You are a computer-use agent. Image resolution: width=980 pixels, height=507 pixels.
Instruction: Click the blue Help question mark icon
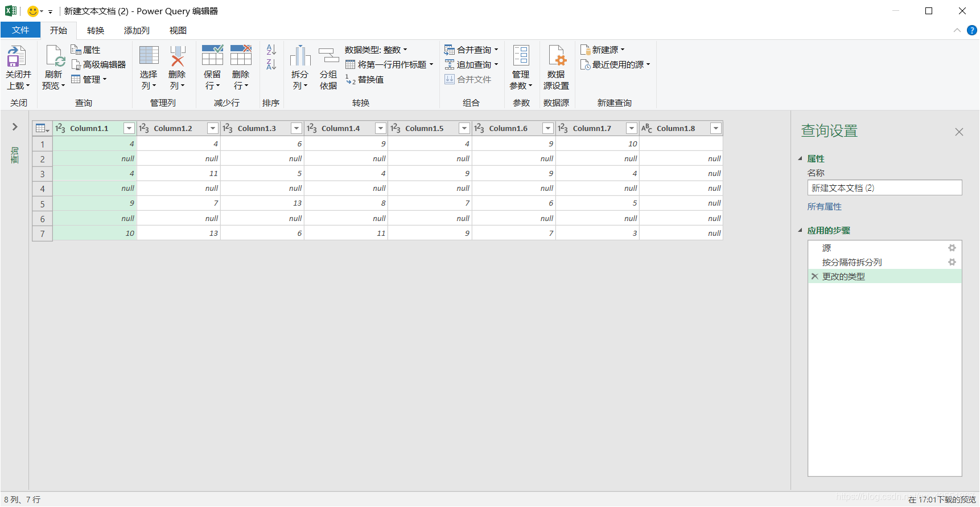(x=971, y=30)
